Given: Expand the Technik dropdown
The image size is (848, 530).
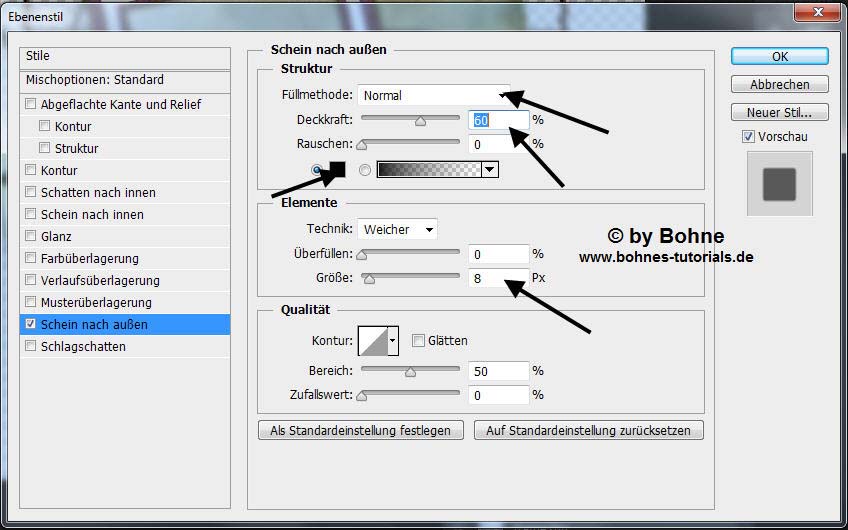Looking at the screenshot, I should [x=397, y=229].
